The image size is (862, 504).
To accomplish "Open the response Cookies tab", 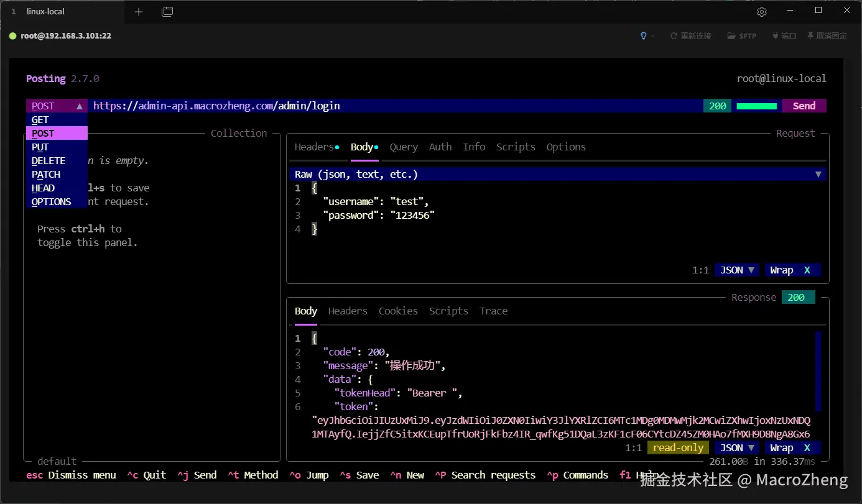I will pyautogui.click(x=398, y=311).
